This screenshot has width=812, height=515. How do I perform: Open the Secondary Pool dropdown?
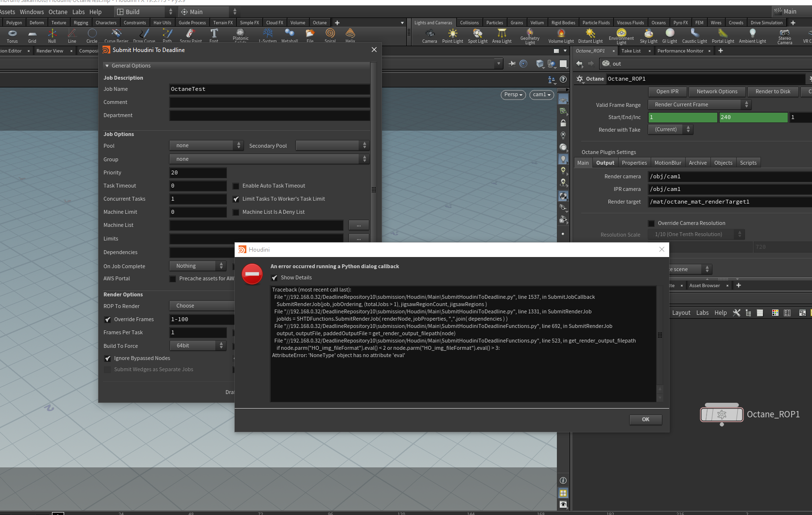[332, 145]
